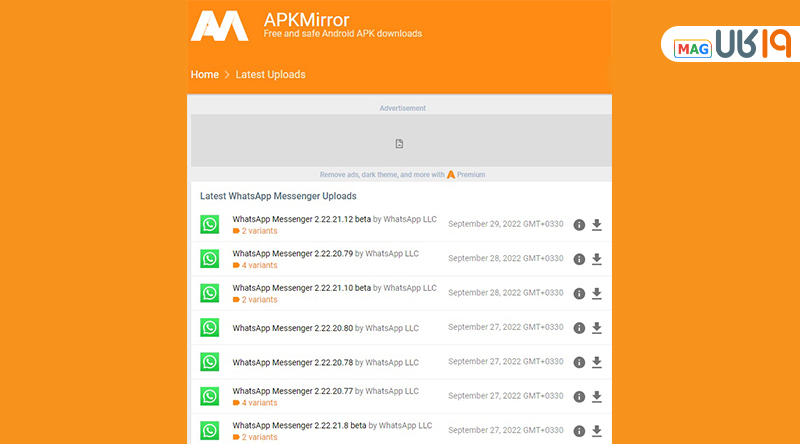
Task: Click WhatsApp icon beside version 2.22.20.80
Action: pos(209,328)
